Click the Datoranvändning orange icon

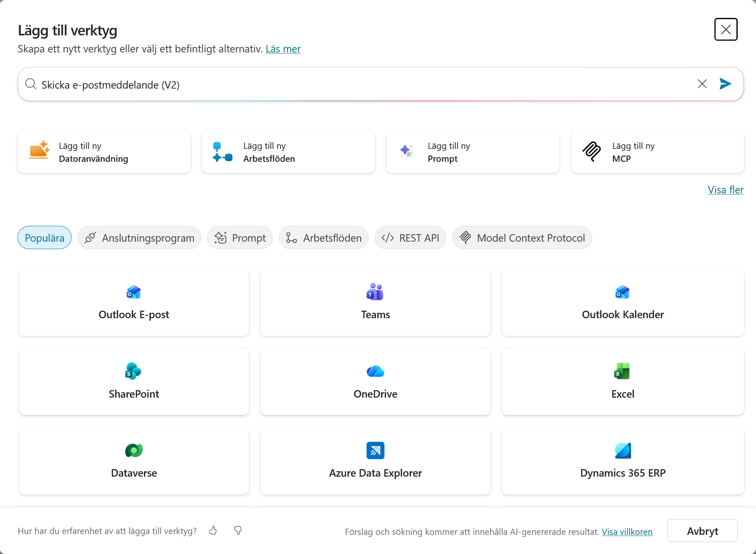point(40,150)
